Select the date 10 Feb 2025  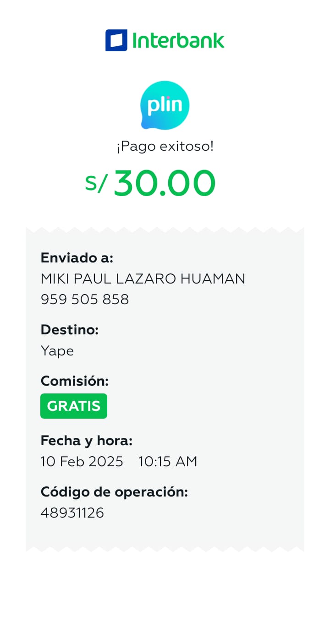(82, 461)
